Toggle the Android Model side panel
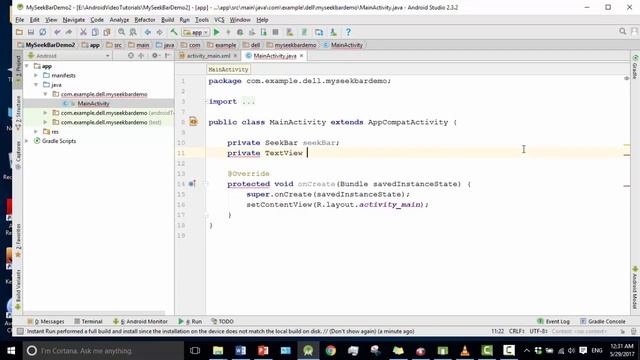 [x=635, y=288]
